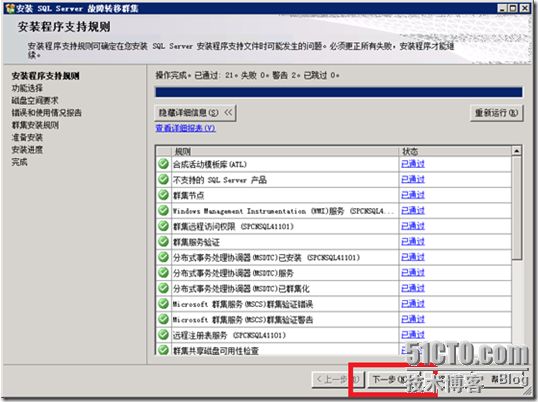
Task: Open 已通过 link for MSDTC 服务 rule
Action: [413, 273]
